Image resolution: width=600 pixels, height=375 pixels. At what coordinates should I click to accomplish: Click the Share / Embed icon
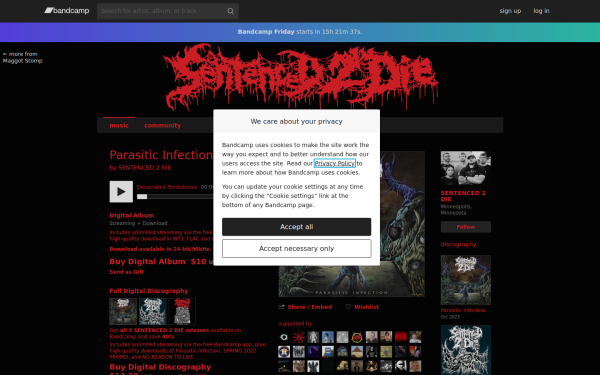282,307
